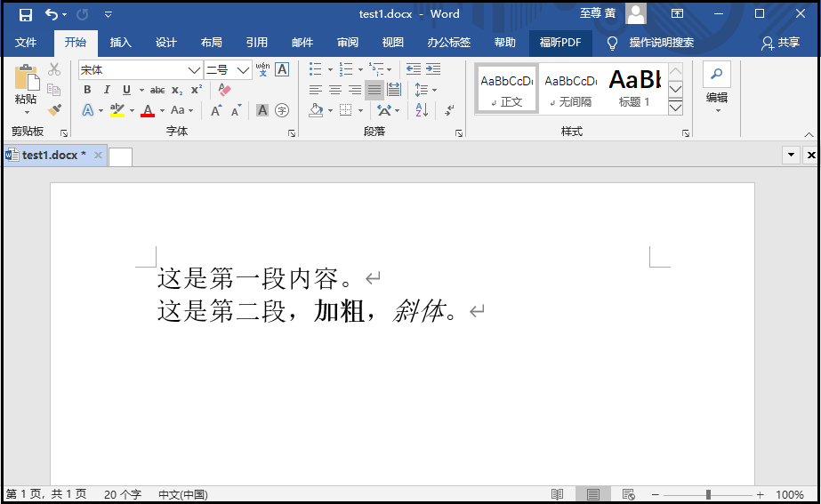Apply character border icon

(x=282, y=69)
